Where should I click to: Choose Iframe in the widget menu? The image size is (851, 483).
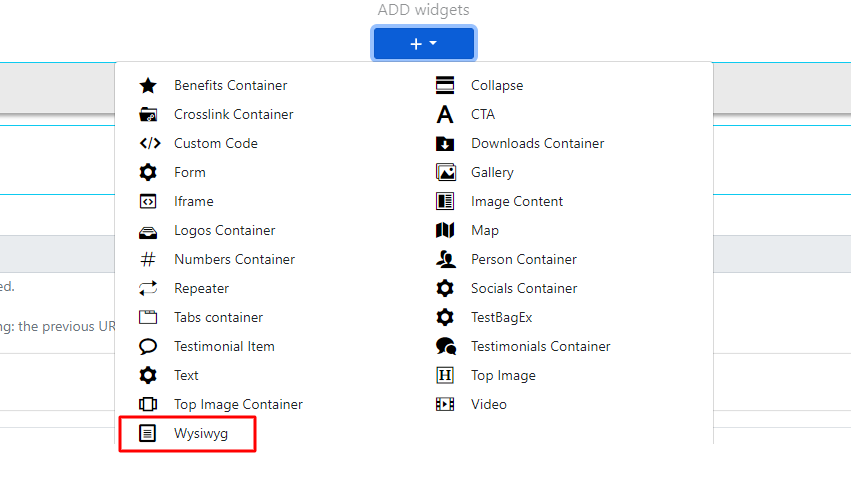[193, 202]
